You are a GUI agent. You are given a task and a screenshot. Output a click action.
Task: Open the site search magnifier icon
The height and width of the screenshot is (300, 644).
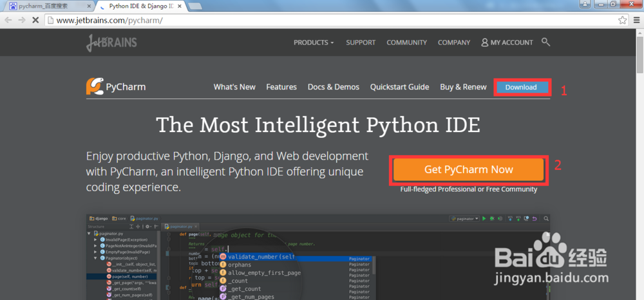[545, 42]
